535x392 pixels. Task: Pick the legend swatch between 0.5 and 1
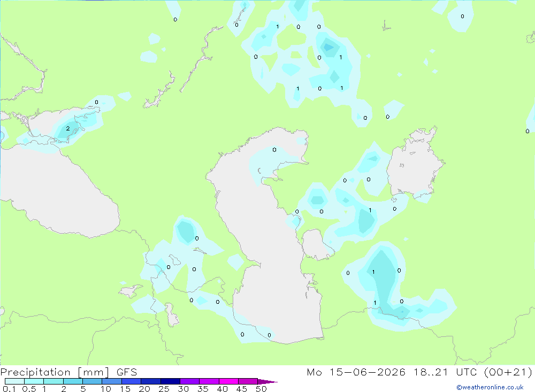coord(34,381)
